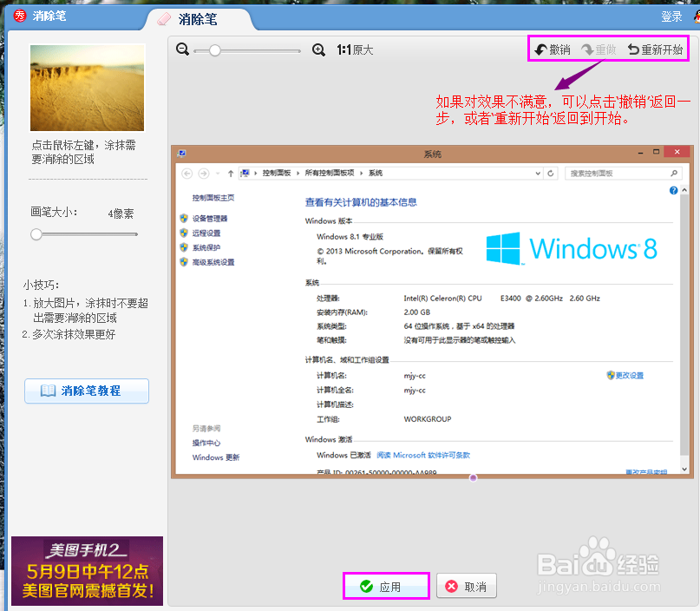The width and height of the screenshot is (700, 611).
Task: Open 高级系统设置 link
Action: click(213, 262)
